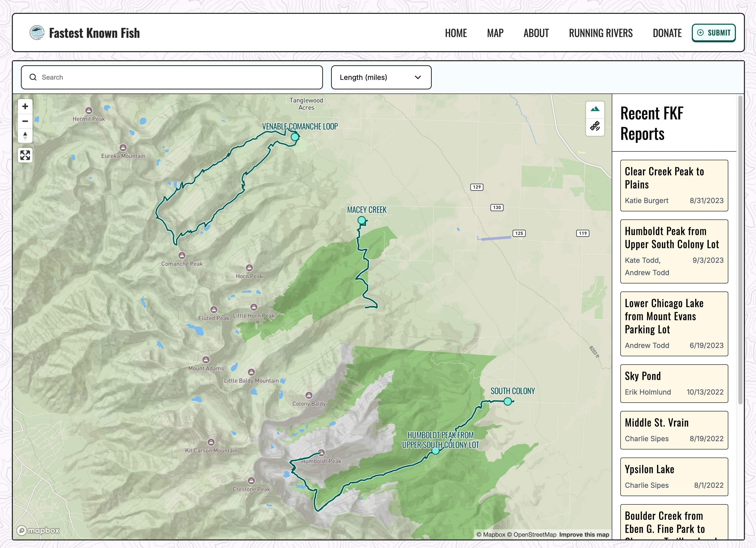Zoom in on the map

coord(25,106)
